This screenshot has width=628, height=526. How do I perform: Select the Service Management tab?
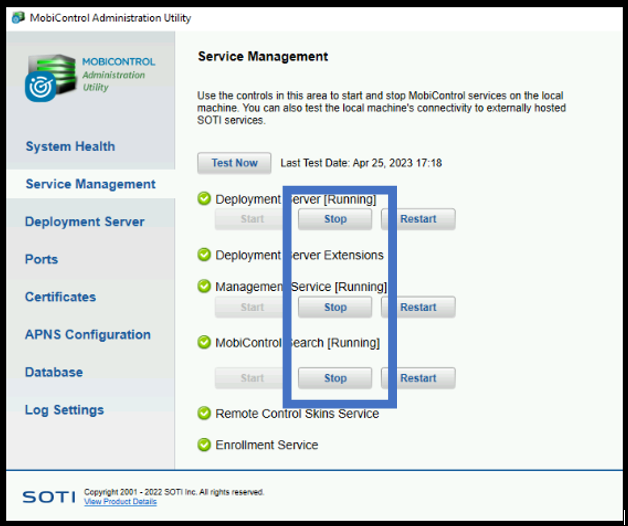(90, 184)
